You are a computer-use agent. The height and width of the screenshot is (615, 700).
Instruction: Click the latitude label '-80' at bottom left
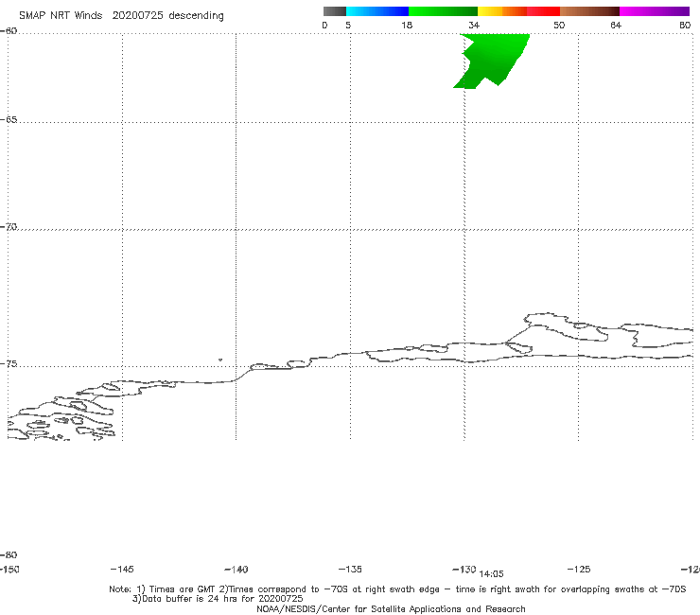tap(9, 554)
